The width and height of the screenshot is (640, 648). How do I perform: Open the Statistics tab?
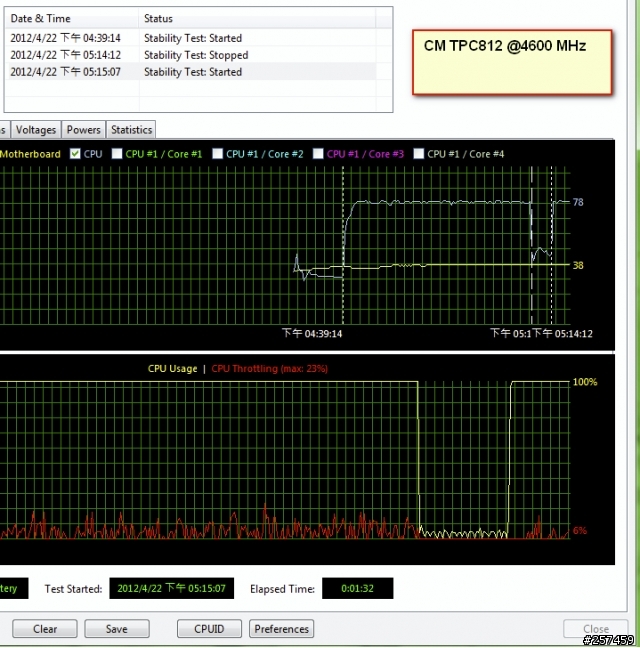pos(131,130)
